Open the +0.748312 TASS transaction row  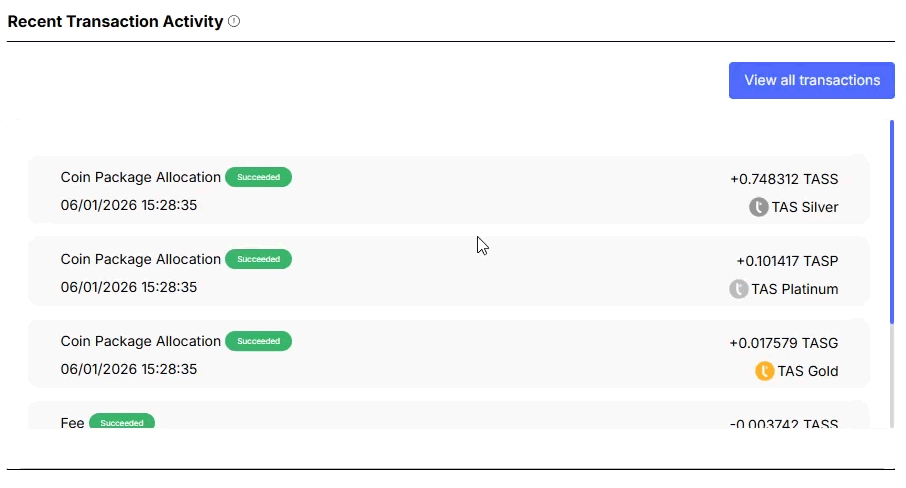tap(448, 190)
